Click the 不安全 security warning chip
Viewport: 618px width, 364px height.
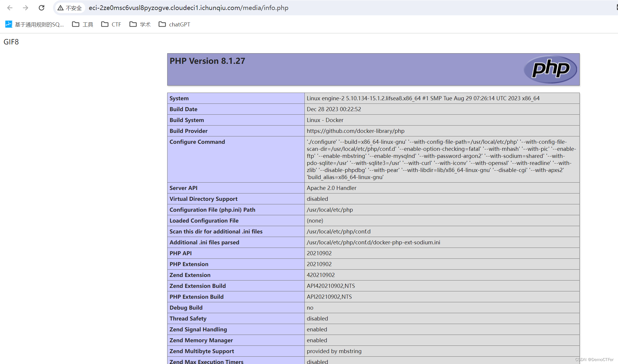70,8
